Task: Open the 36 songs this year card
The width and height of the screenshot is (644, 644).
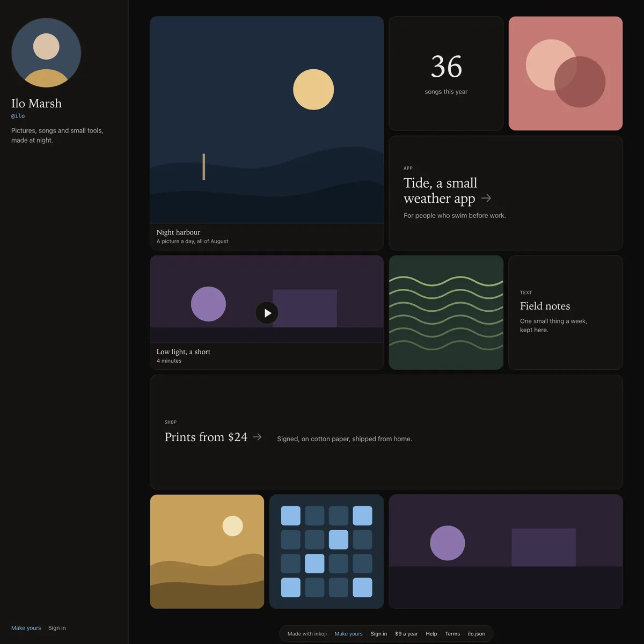Action: [446, 74]
